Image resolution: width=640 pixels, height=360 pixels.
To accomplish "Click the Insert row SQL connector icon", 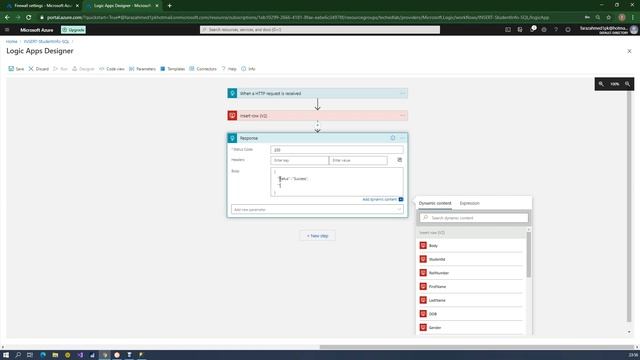I will (232, 116).
